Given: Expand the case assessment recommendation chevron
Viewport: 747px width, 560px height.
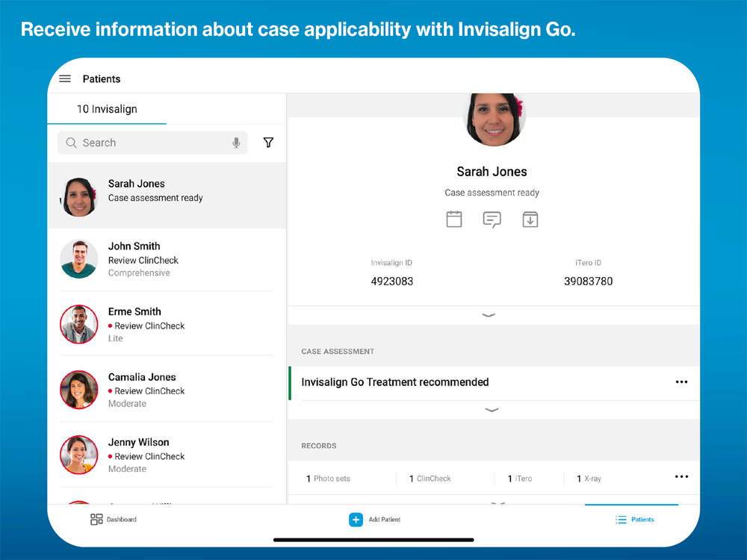Looking at the screenshot, I should pyautogui.click(x=492, y=409).
